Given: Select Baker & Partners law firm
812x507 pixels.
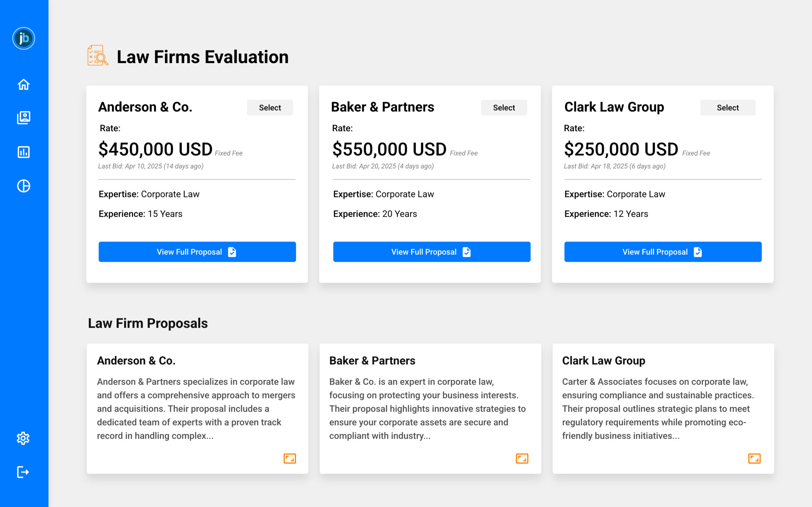Looking at the screenshot, I should (x=504, y=108).
